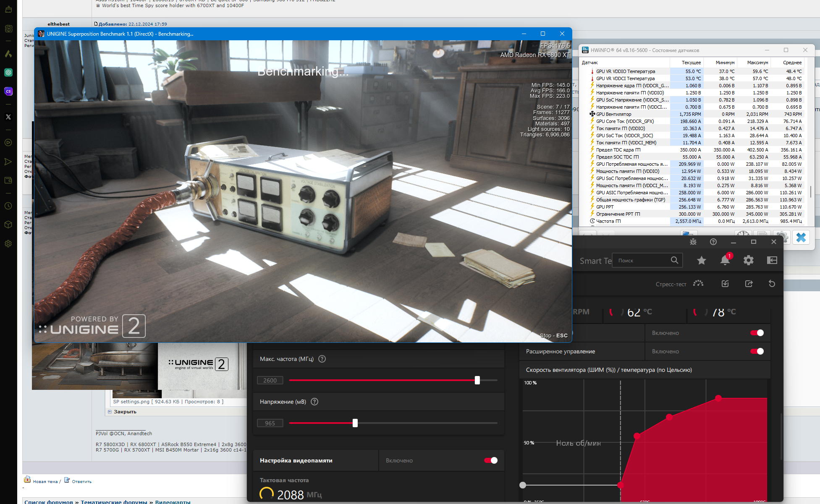The width and height of the screenshot is (820, 504).
Task: Toggle the video memory tuning (Настройка видеопамяти) switch
Action: coord(491,460)
